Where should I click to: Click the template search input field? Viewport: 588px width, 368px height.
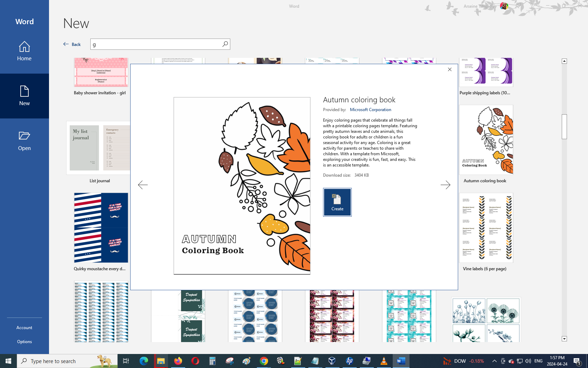[x=156, y=44]
